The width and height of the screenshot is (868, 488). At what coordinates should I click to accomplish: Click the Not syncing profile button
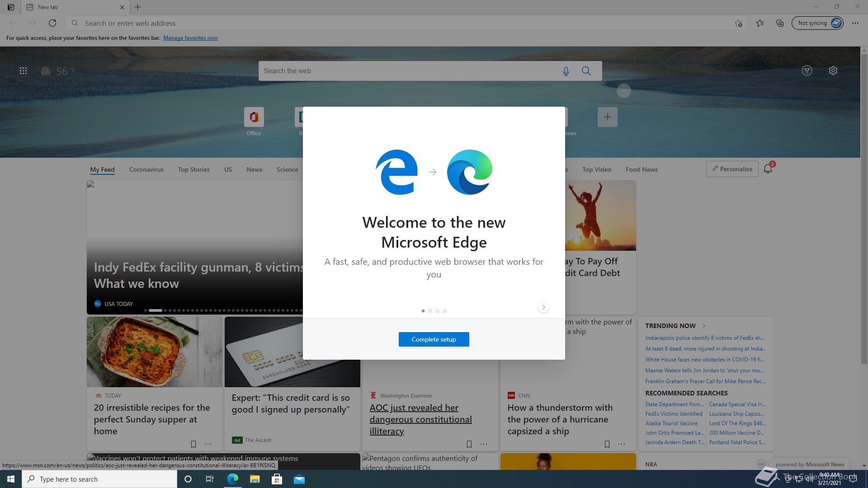pos(817,23)
